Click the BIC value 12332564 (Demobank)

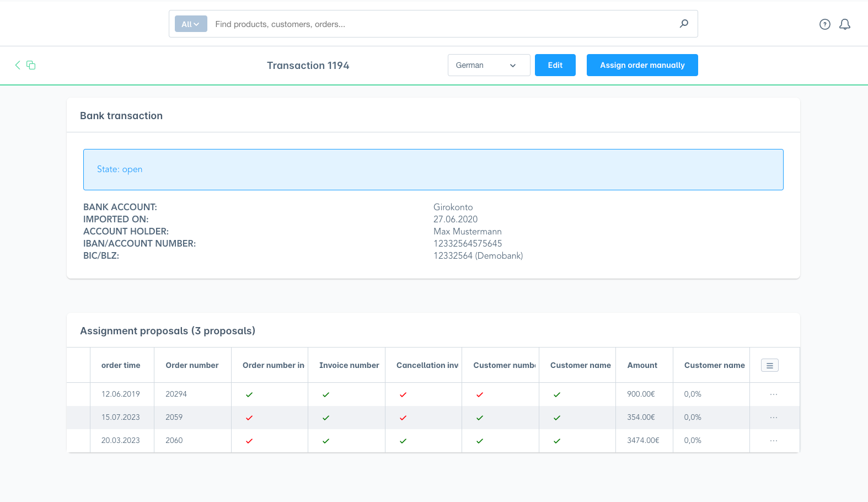pyautogui.click(x=478, y=255)
